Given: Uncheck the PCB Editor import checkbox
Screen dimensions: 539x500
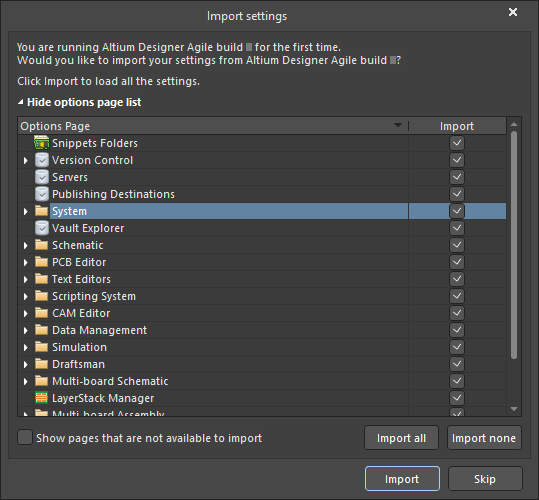Looking at the screenshot, I should 457,262.
